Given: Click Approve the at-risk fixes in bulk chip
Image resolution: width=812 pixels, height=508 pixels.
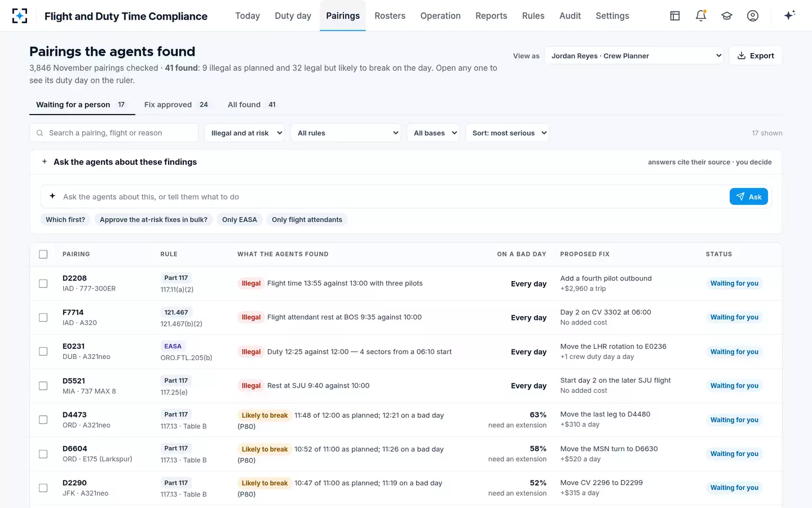Looking at the screenshot, I should pos(153,220).
